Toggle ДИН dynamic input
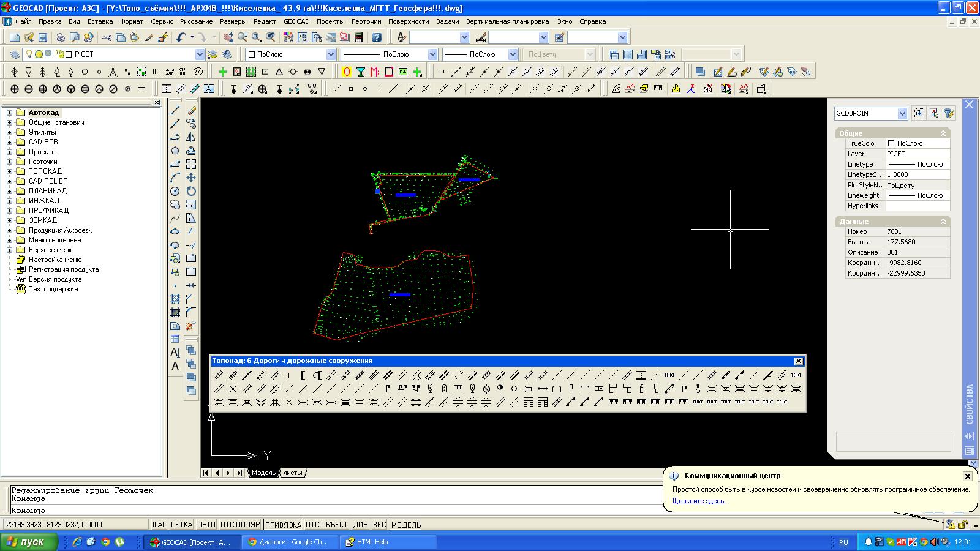 click(361, 525)
